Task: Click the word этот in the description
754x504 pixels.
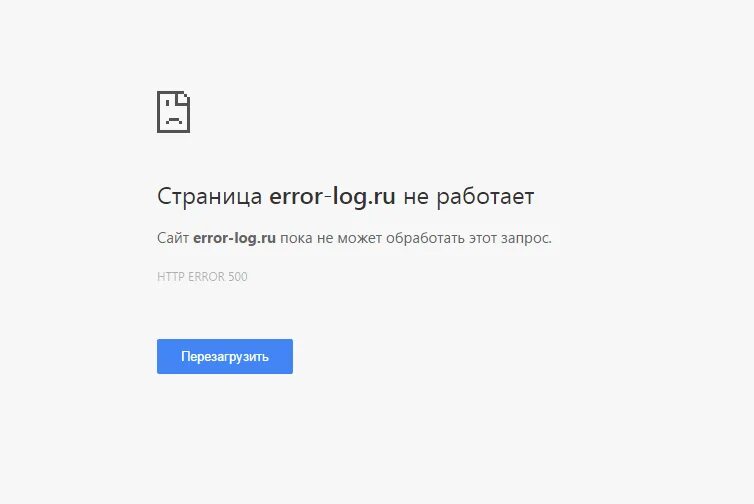Action: pos(483,239)
